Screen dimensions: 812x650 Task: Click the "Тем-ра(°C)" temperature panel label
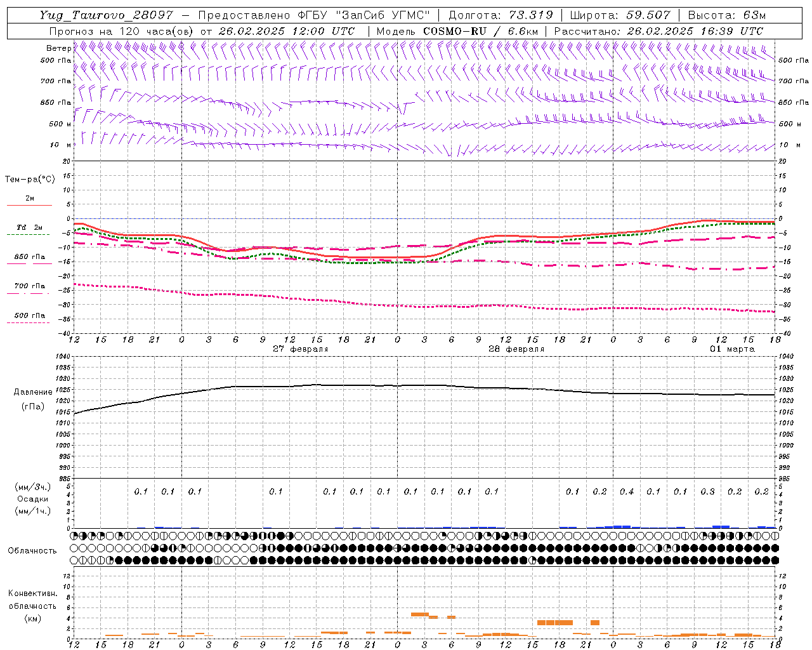click(30, 179)
